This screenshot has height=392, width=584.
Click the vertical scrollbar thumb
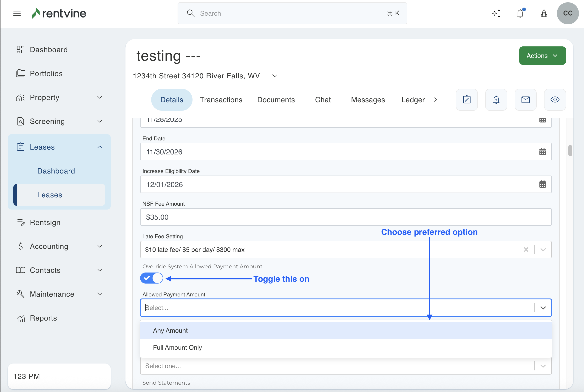(570, 151)
